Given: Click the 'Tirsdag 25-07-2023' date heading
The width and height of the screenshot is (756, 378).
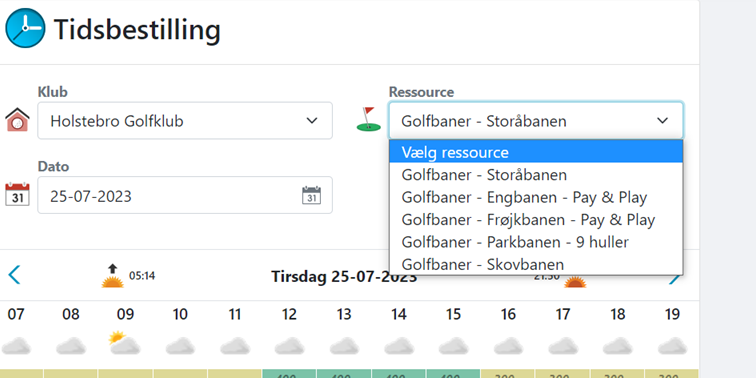Looking at the screenshot, I should [344, 277].
